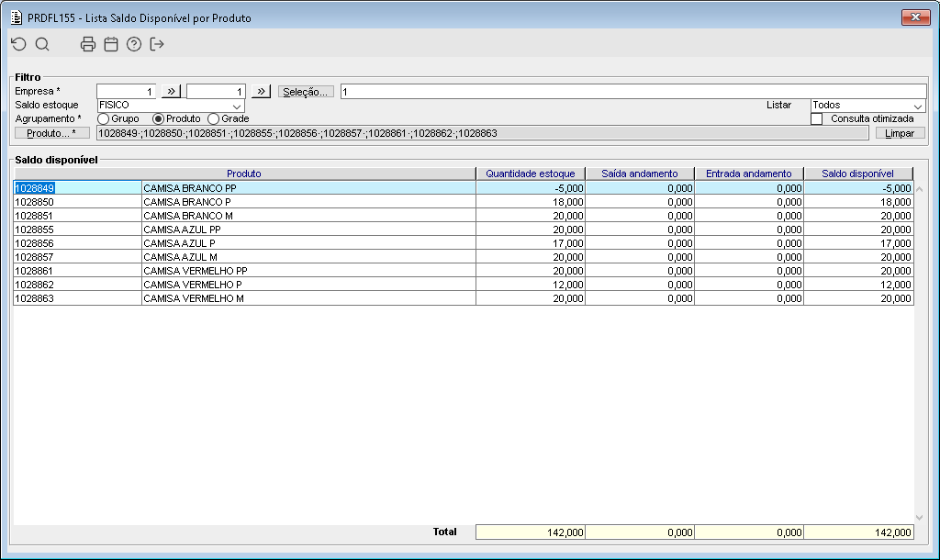Click 18,000 stock quantity for 1028850
The image size is (940, 560).
click(531, 202)
